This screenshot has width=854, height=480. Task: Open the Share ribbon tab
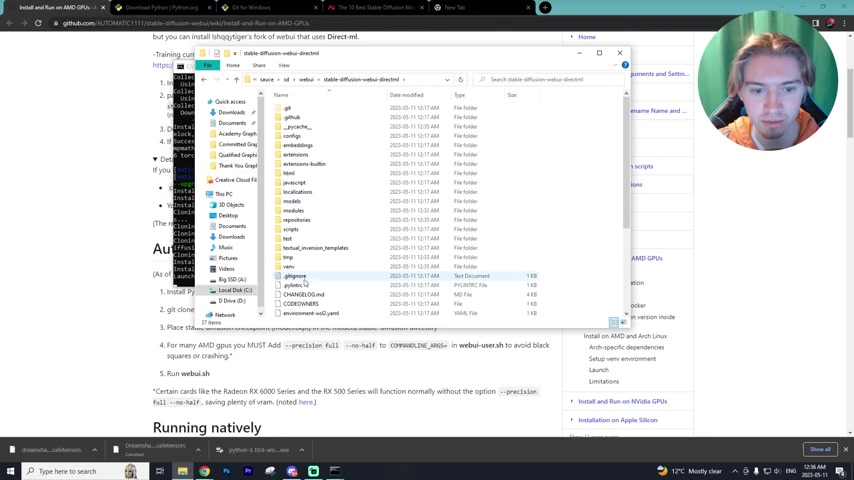click(259, 65)
